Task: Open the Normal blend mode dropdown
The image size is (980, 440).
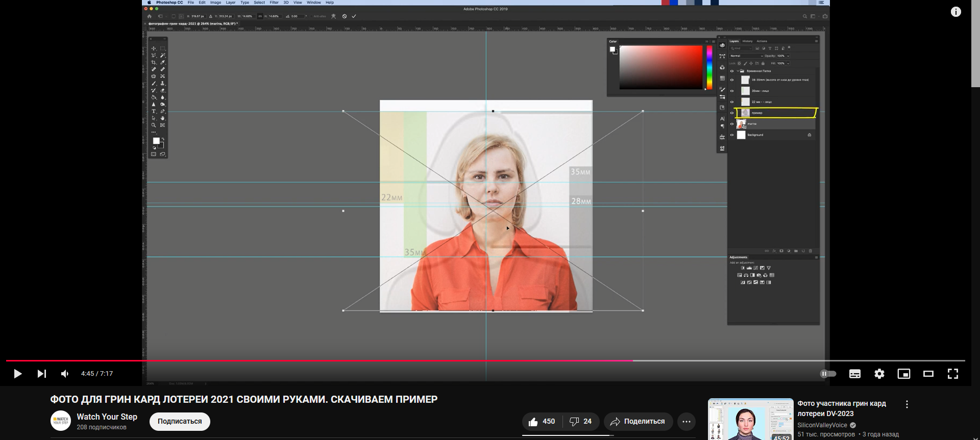Action: click(x=746, y=56)
